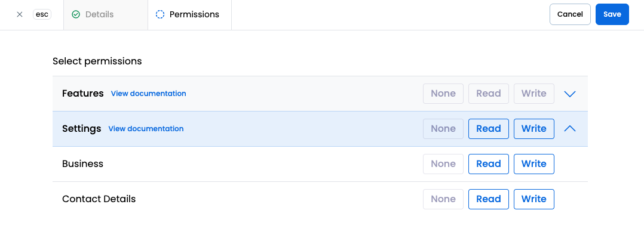Set Features permission to Read
The width and height of the screenshot is (644, 235).
tap(488, 94)
